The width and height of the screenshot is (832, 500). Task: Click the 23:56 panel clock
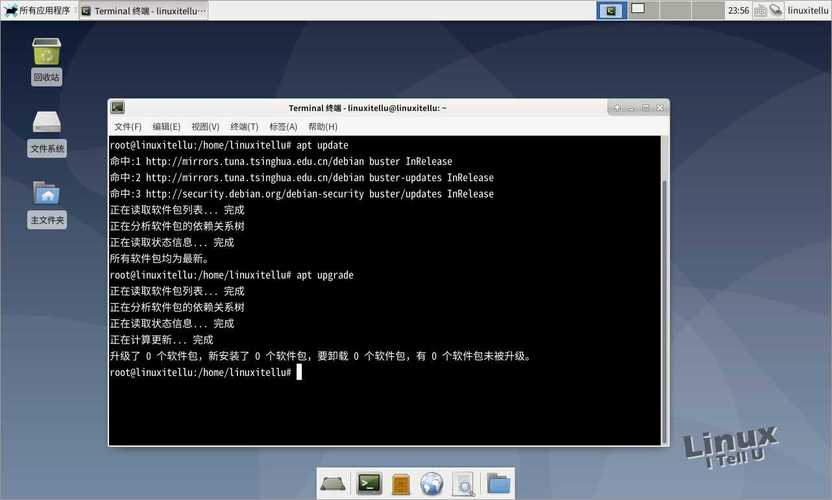tap(738, 11)
